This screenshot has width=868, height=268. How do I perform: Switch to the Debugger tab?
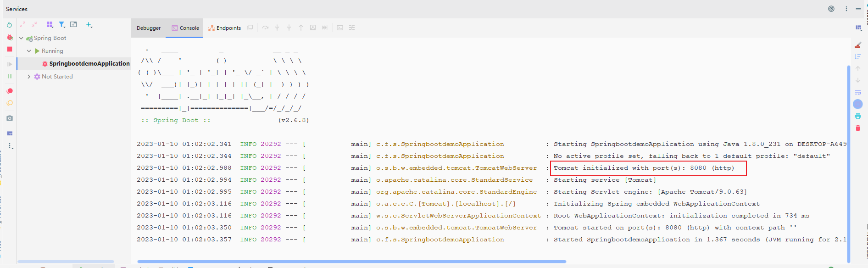coord(149,28)
